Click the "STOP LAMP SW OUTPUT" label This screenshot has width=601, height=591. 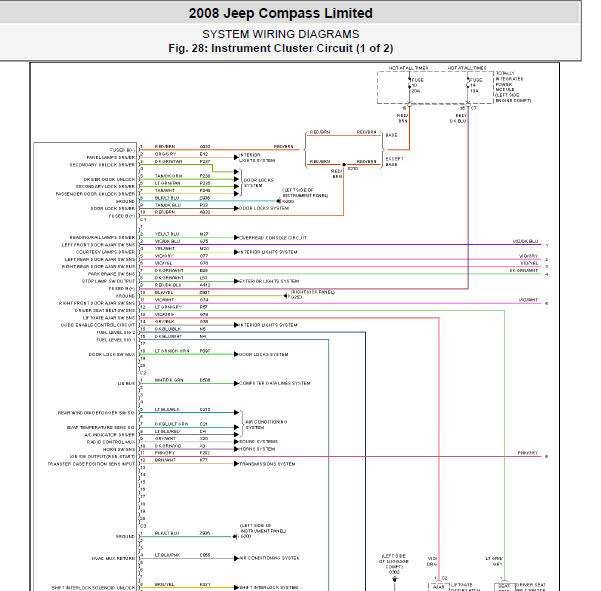point(108,281)
